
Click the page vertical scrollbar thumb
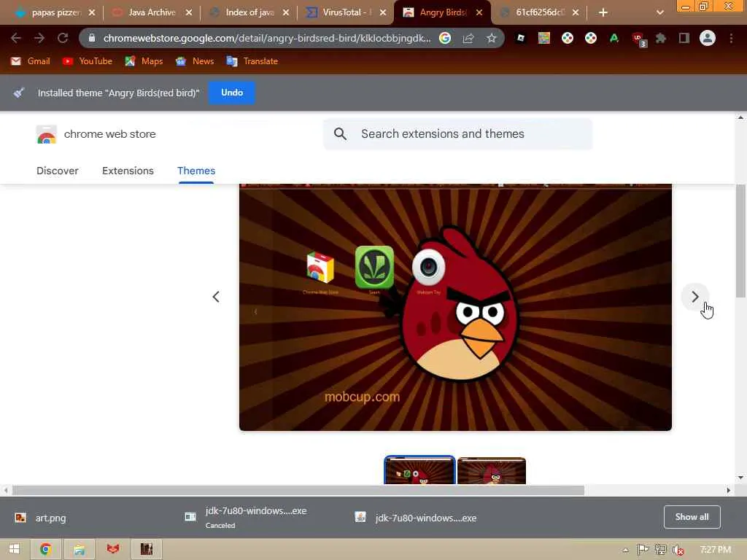(x=740, y=241)
